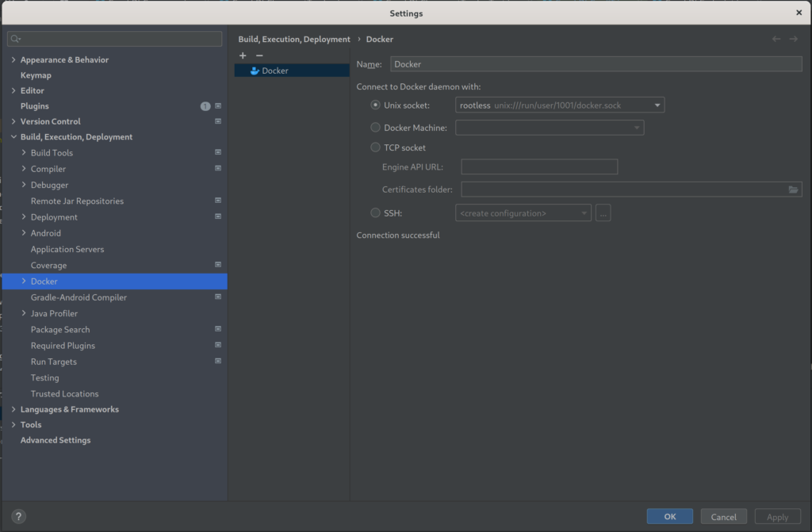Click the project-level icon beside Gradle-Android Compiler
Image resolution: width=812 pixels, height=532 pixels.
coord(218,297)
